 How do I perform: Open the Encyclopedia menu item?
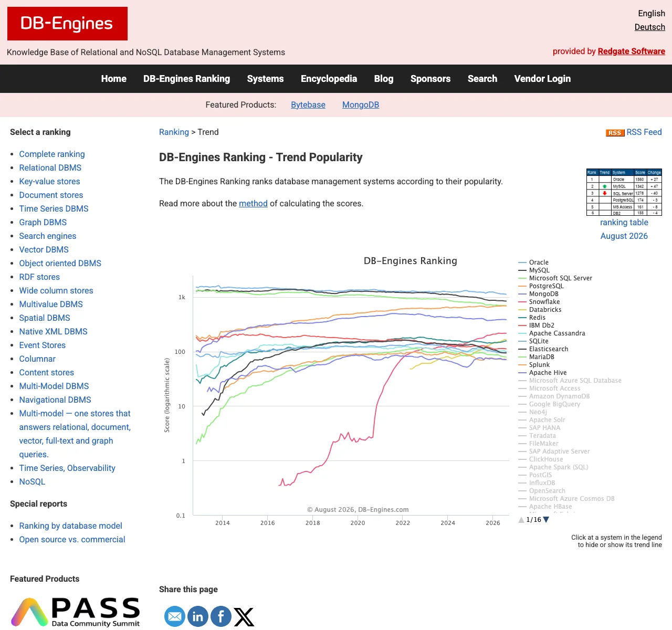point(329,79)
